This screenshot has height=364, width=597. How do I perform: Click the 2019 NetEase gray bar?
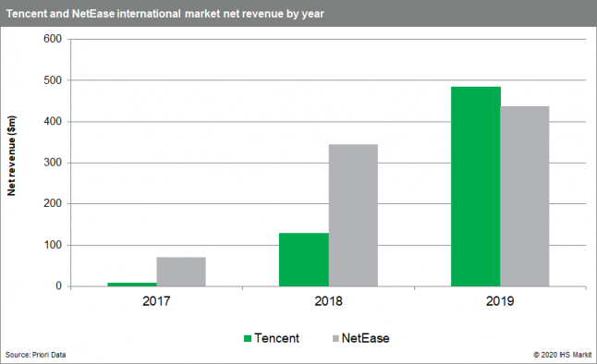click(x=525, y=197)
